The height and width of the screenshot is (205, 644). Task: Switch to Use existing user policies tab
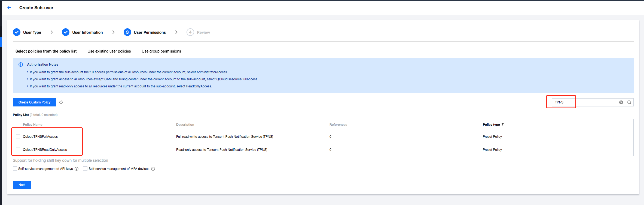pyautogui.click(x=109, y=51)
